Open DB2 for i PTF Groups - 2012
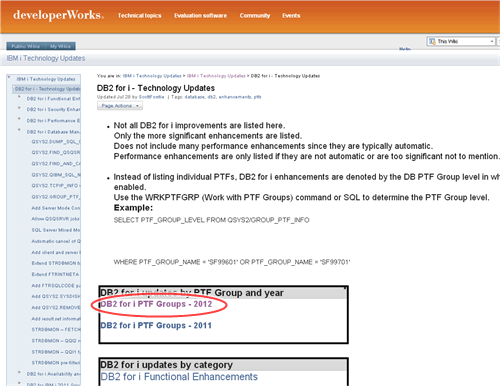 click(x=156, y=304)
